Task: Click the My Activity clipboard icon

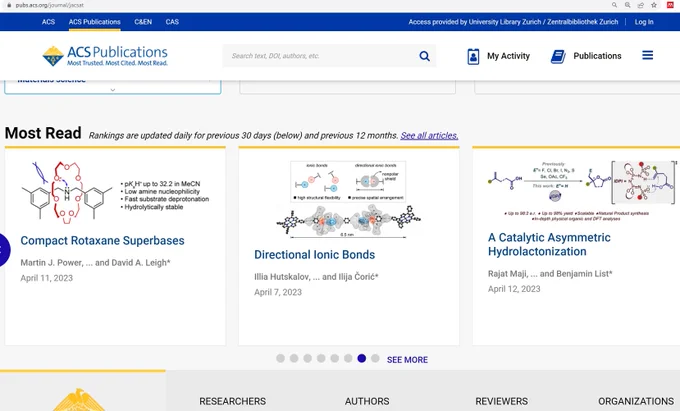Action: point(473,56)
